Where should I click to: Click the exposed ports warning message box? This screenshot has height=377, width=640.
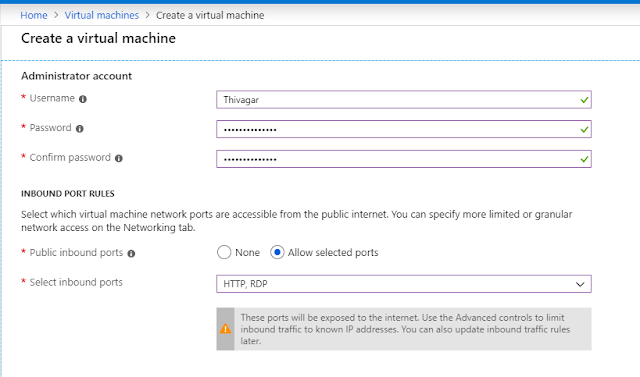coord(404,329)
